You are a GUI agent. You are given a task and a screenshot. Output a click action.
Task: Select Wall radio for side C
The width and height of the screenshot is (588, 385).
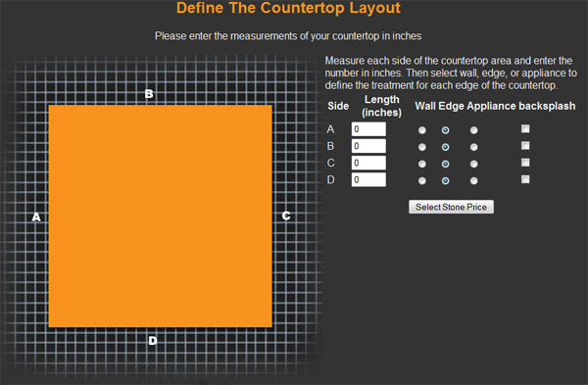(x=421, y=164)
